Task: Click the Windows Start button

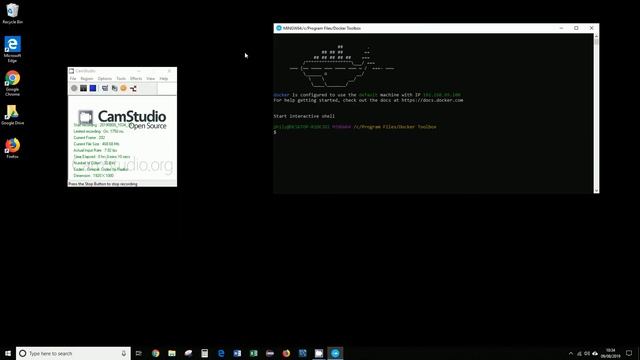Action: (8, 353)
